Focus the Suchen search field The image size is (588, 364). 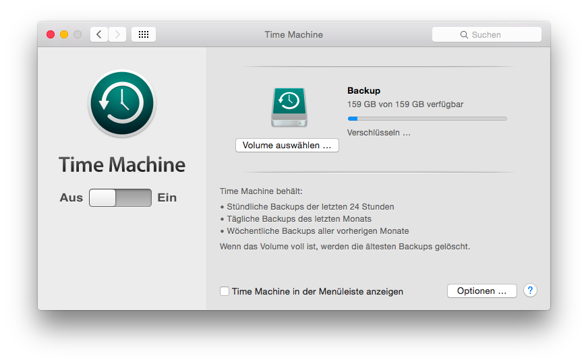click(x=486, y=34)
